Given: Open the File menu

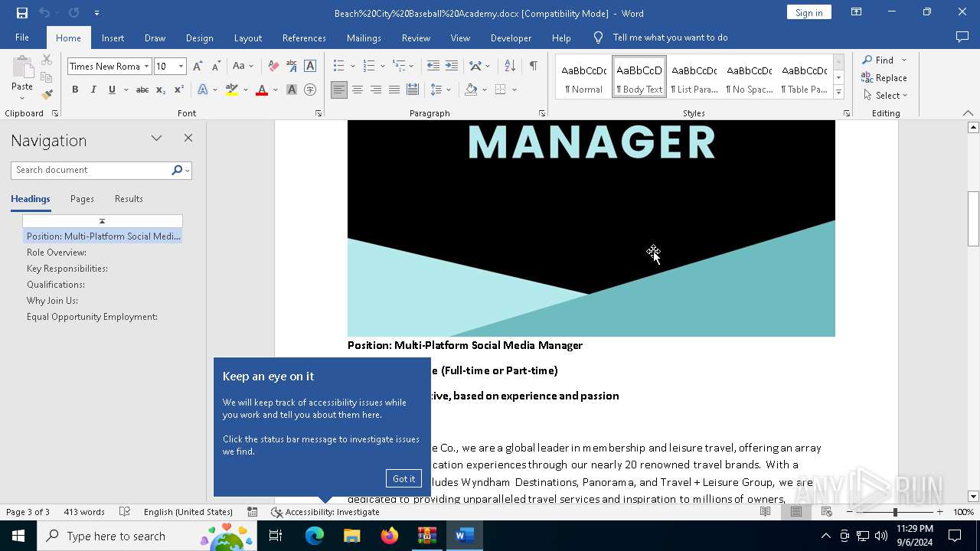Looking at the screenshot, I should (22, 37).
